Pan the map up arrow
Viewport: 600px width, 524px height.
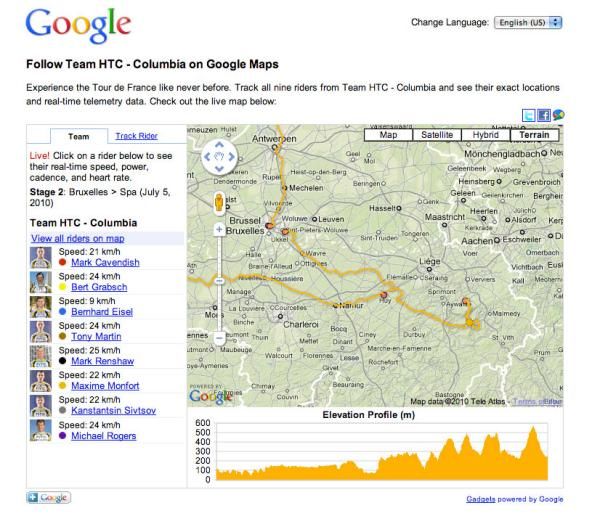point(219,145)
